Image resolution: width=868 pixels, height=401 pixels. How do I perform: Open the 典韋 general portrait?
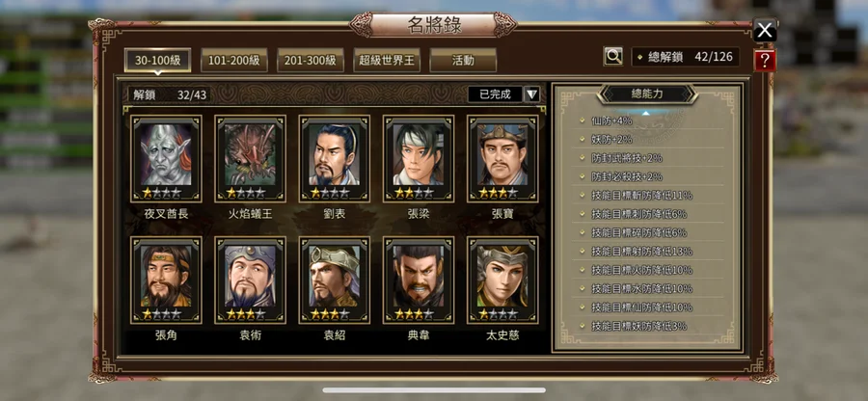pos(419,281)
